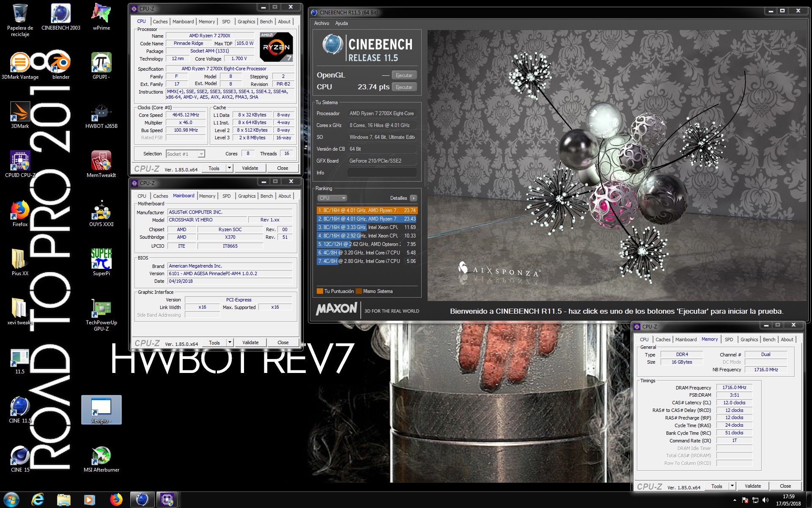
Task: Launch TechPowerUp GPU-Z shortcut
Action: pyautogui.click(x=101, y=314)
